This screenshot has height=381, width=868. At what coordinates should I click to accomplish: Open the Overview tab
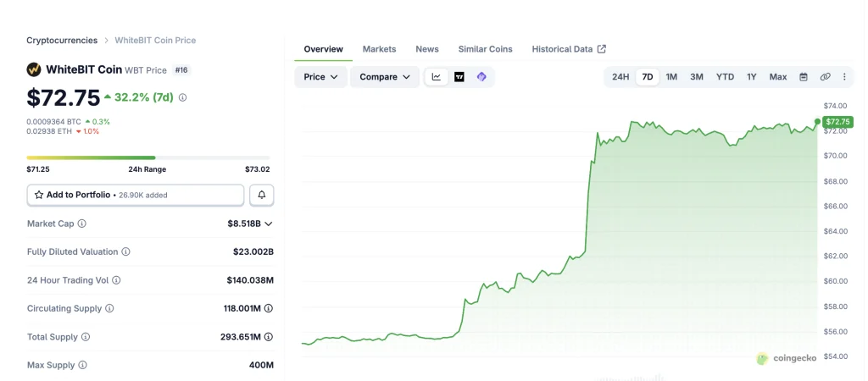323,49
